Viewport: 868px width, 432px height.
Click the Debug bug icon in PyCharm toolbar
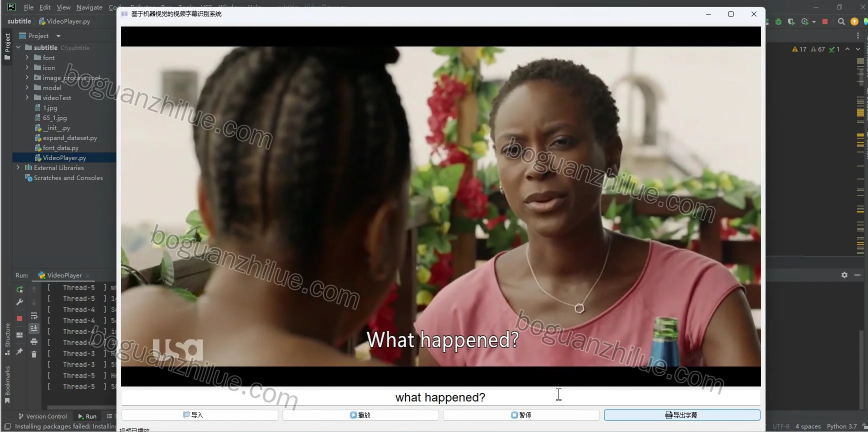pos(778,21)
